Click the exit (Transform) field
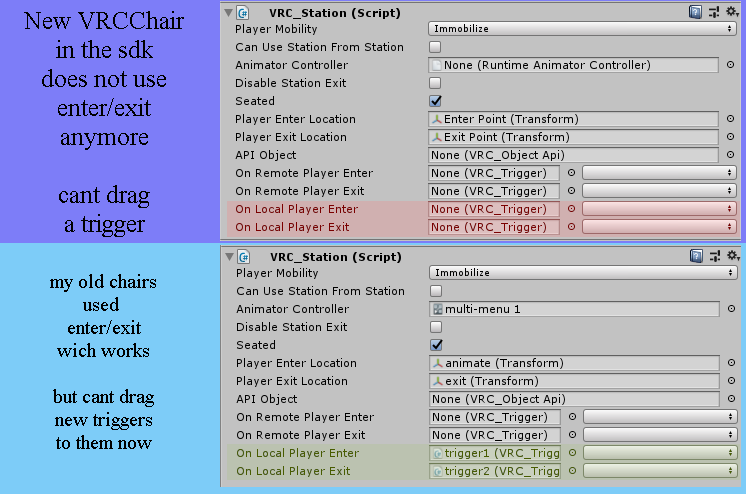 (574, 381)
